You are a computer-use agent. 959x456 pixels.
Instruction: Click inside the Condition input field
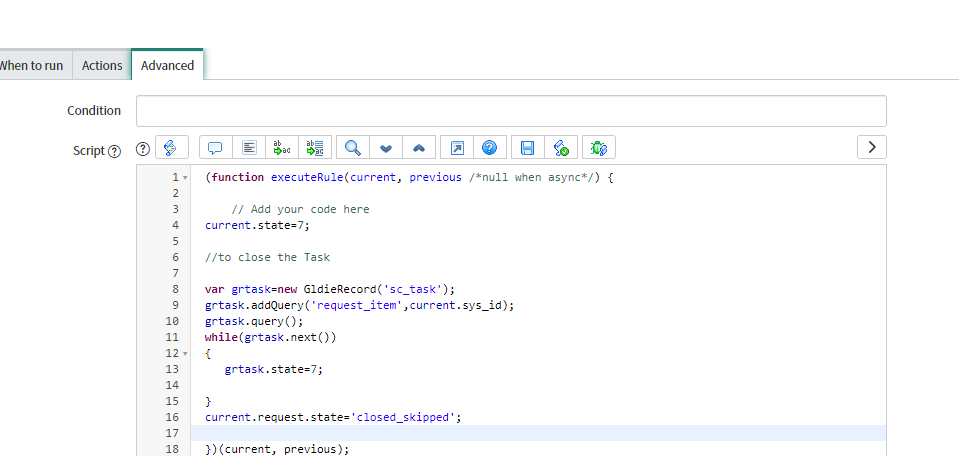click(x=511, y=111)
